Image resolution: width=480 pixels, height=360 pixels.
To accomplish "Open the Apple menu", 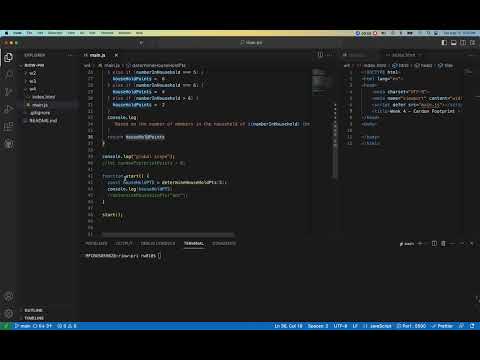I will click(x=6, y=33).
